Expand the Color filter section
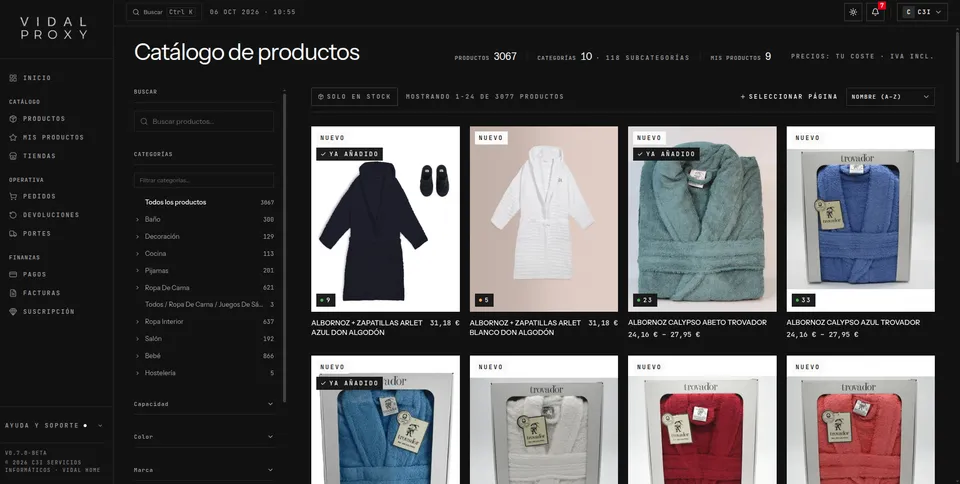 tap(204, 437)
